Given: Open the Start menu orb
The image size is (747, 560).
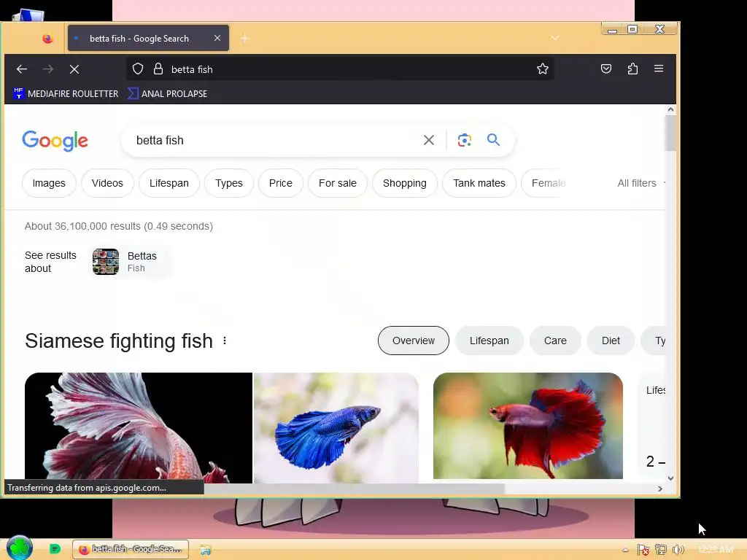Looking at the screenshot, I should 20,548.
